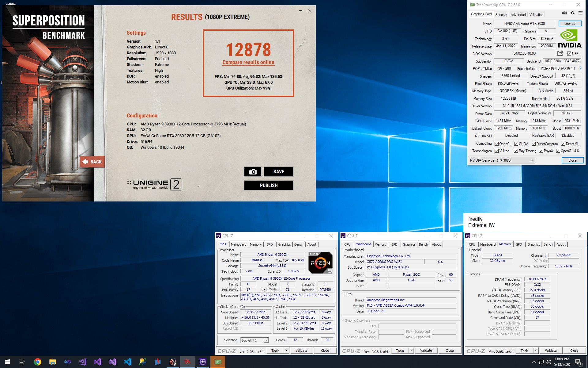Viewport: 588px width, 368px height.
Task: Switch to the Advanced tab in GPU-Z
Action: [518, 15]
